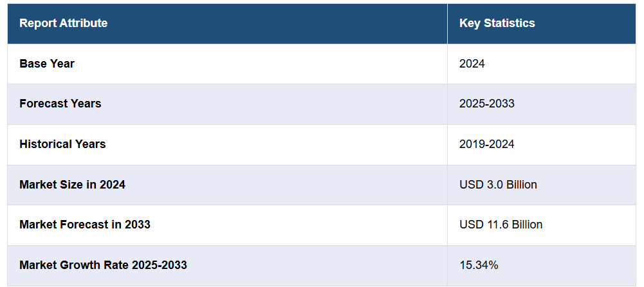
Task: Click the 2024 base year value
Action: pos(472,64)
